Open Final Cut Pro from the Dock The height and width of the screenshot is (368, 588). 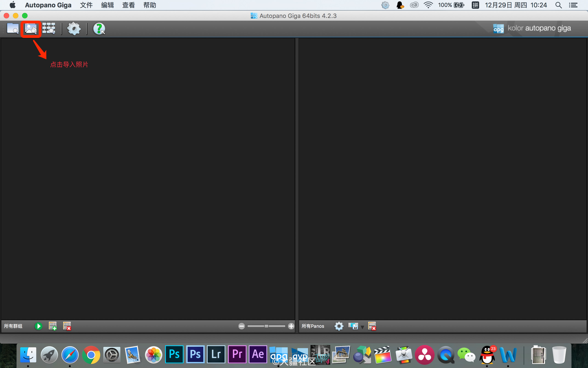pos(383,355)
